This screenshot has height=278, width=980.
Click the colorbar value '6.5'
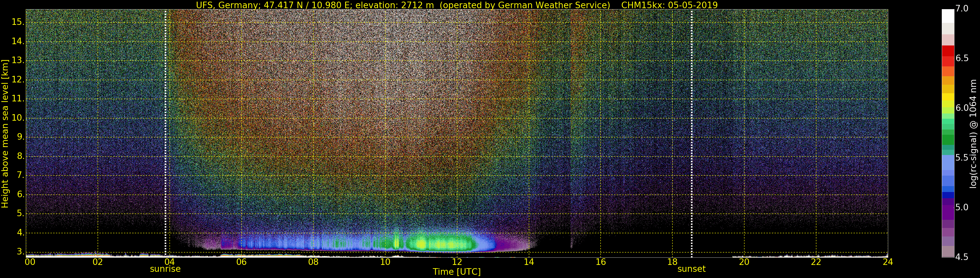click(x=962, y=58)
